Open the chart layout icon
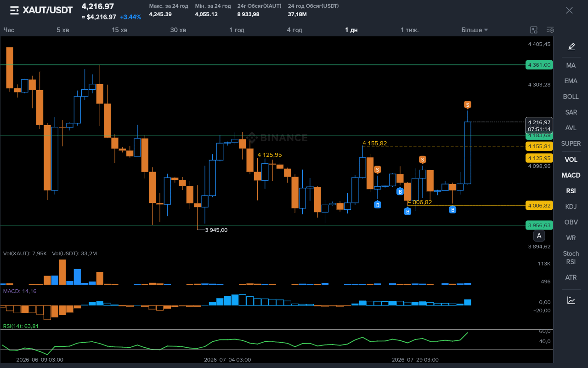The height and width of the screenshot is (368, 588). (534, 30)
